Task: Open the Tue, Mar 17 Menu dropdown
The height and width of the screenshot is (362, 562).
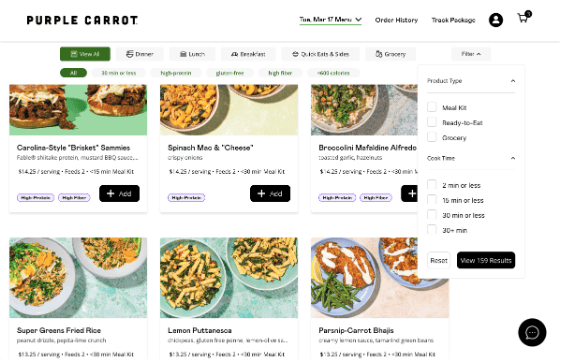Action: pos(330,20)
